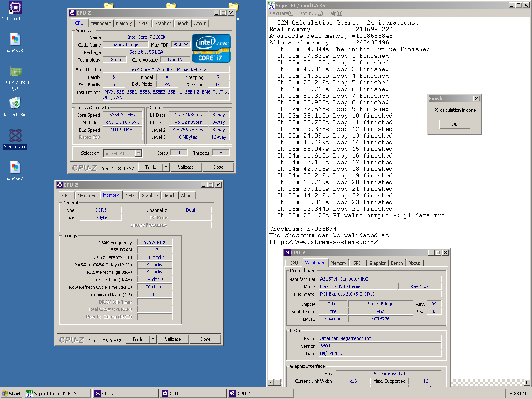Image resolution: width=532 pixels, height=399 pixels.
Task: Click the Core Speed value 5354.39 MHz
Action: pyautogui.click(x=123, y=115)
